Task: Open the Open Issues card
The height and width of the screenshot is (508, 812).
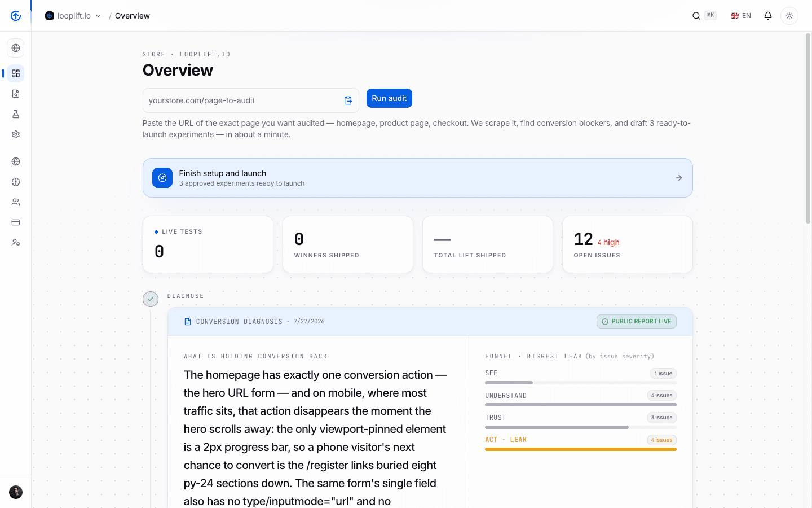Action: 628,244
